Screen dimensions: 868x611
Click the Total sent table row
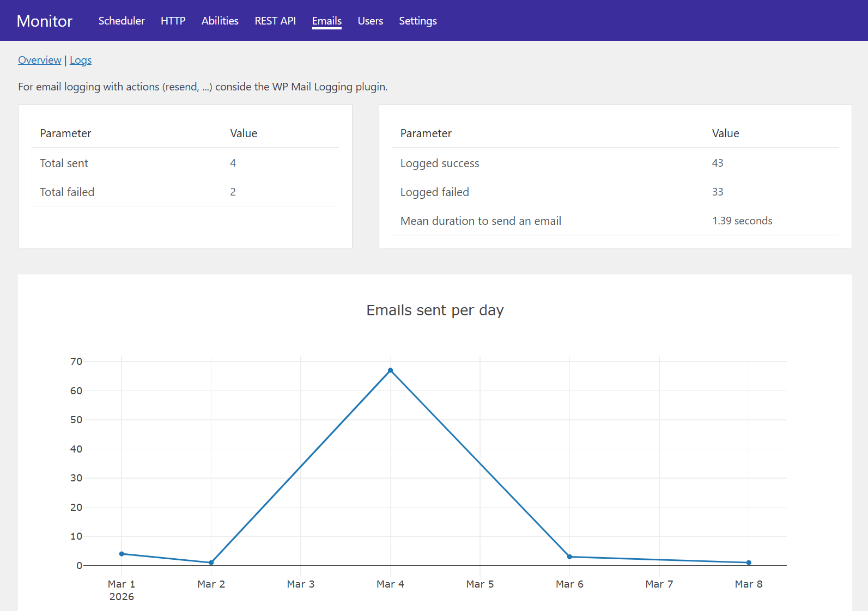point(185,163)
